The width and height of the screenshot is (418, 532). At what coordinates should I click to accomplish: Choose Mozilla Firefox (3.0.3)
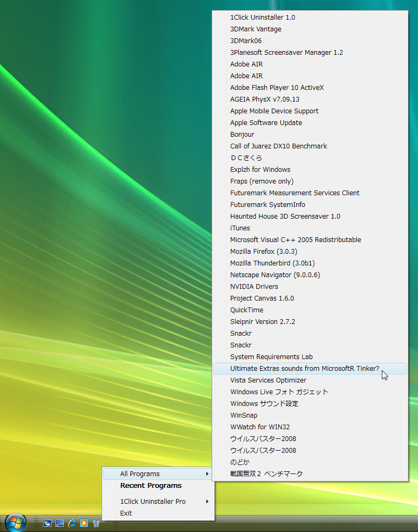pos(310,252)
